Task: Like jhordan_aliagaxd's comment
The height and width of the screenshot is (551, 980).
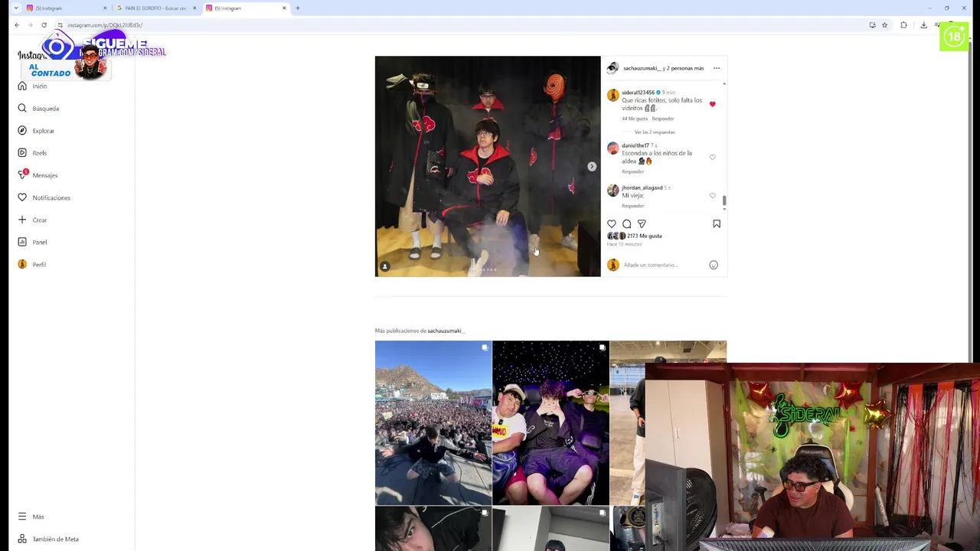Action: [x=712, y=196]
